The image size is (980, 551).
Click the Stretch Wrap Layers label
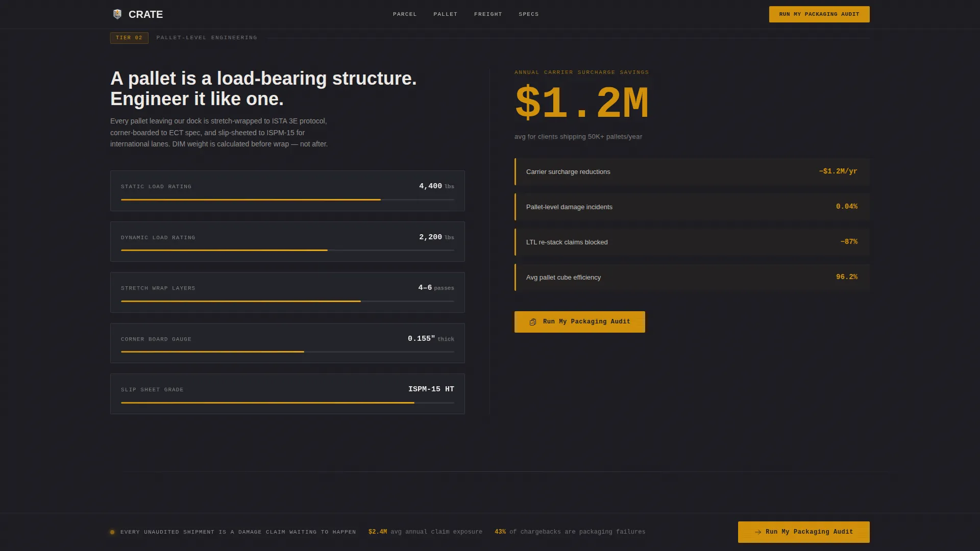coord(158,288)
